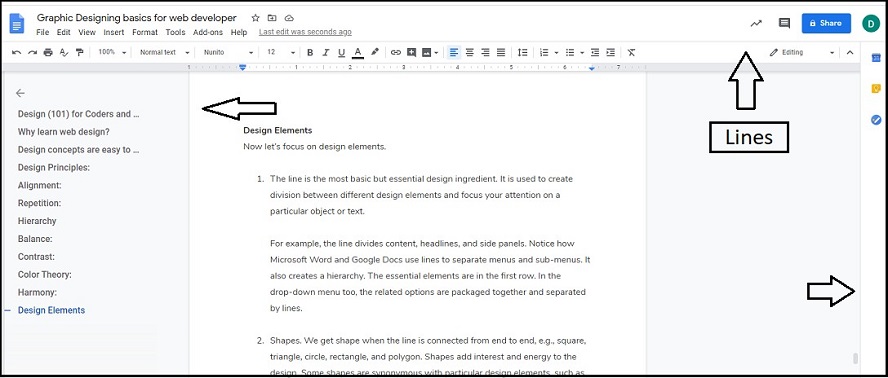Activate the paint format tool
The image size is (888, 378).
79,52
